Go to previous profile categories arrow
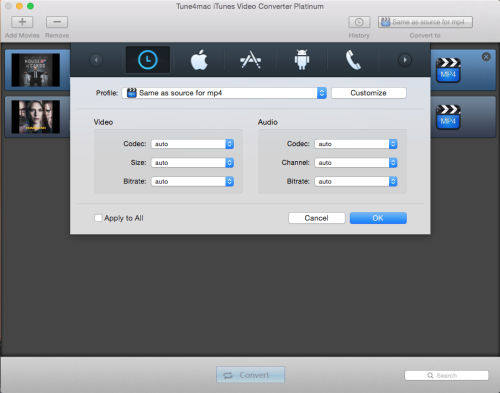This screenshot has width=500, height=393. click(x=96, y=60)
